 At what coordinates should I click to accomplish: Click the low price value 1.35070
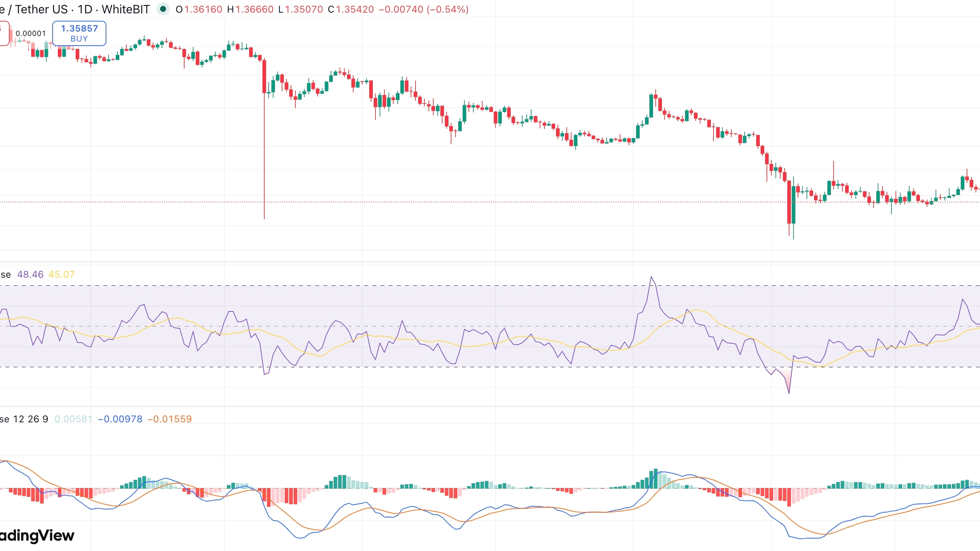pyautogui.click(x=304, y=9)
